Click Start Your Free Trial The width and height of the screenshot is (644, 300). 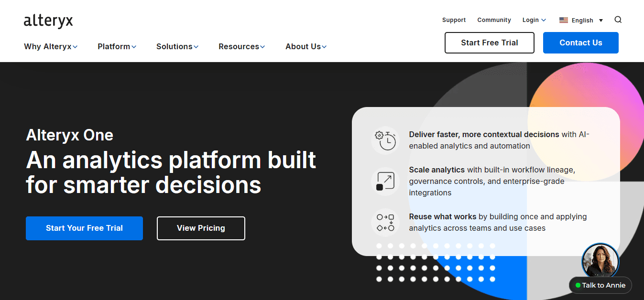click(84, 228)
